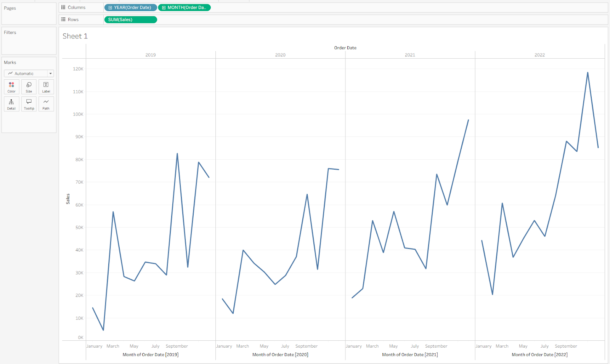Click the March label under the 2021 pane
This screenshot has width=610, height=364.
click(x=372, y=346)
